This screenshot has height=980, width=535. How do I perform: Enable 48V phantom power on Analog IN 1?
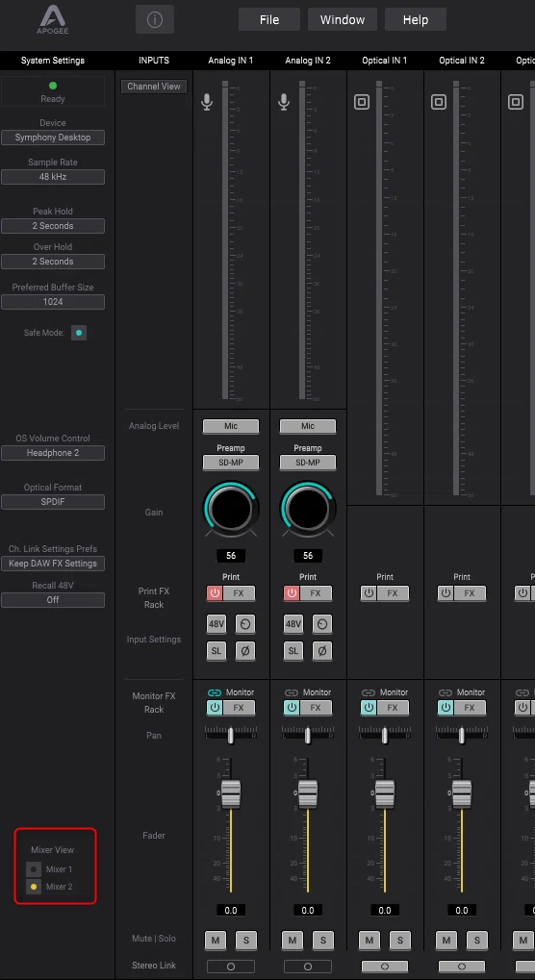[217, 624]
